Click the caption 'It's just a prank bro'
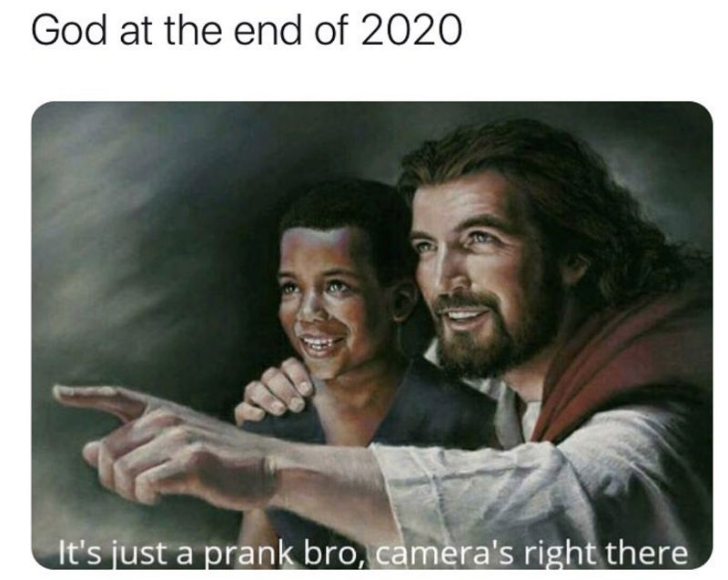The height and width of the screenshot is (580, 728). coord(211,554)
